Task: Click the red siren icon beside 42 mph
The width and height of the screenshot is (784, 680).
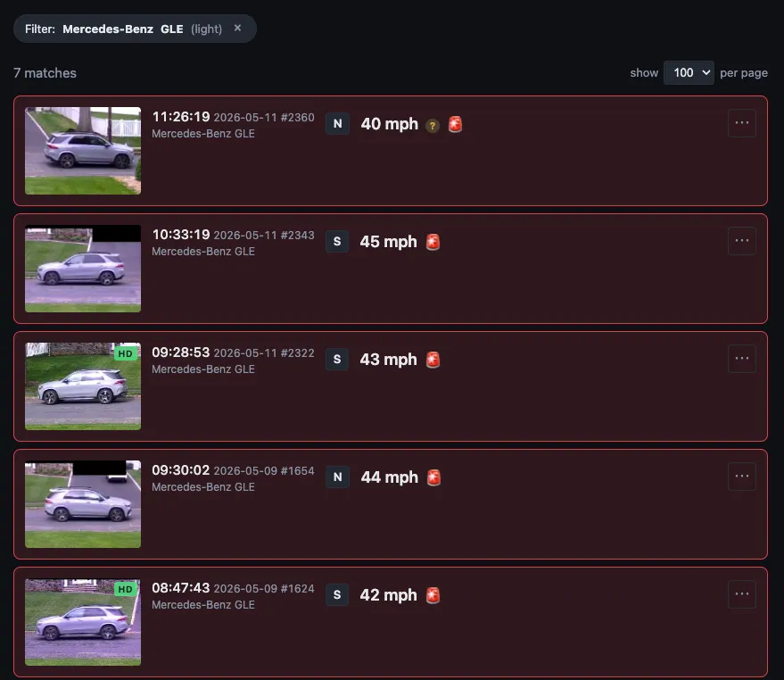Action: (x=433, y=595)
